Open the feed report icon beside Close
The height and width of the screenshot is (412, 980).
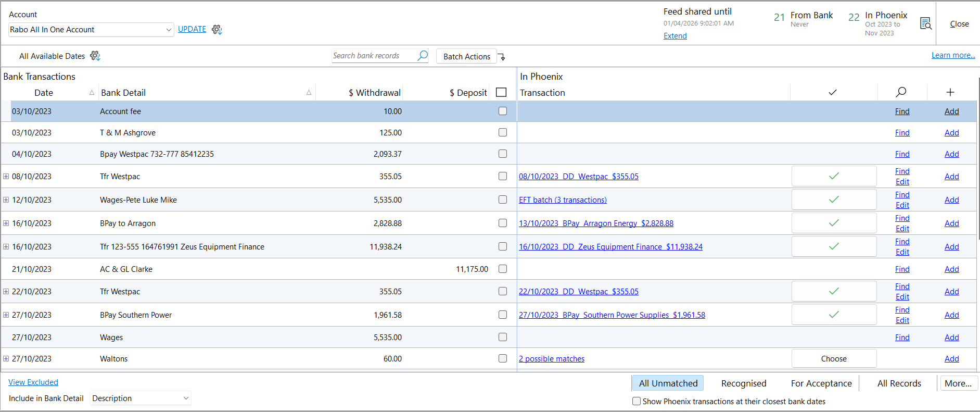926,23
